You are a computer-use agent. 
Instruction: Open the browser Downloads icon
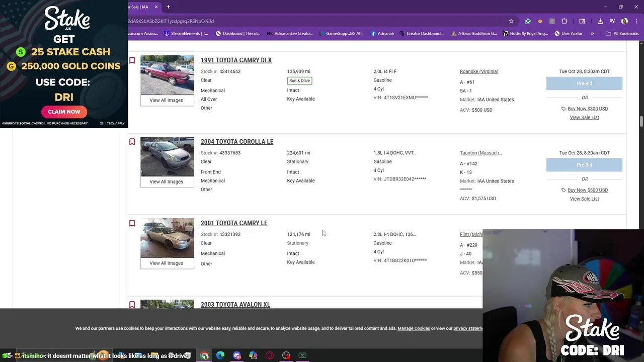click(600, 21)
